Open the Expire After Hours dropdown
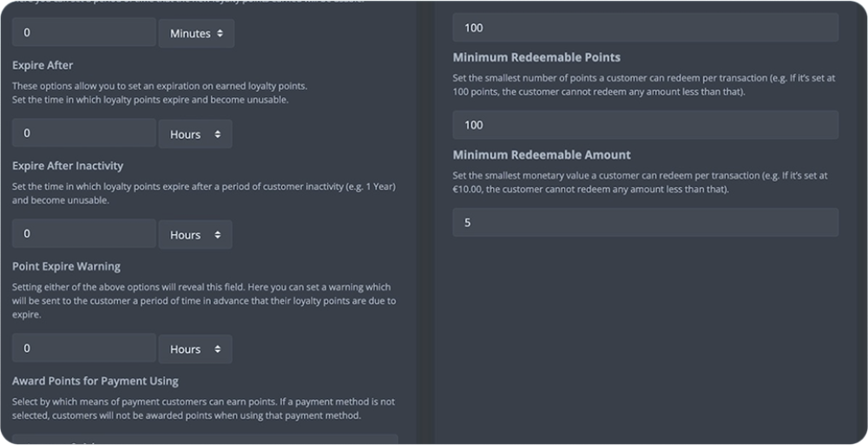This screenshot has width=868, height=445. 194,134
